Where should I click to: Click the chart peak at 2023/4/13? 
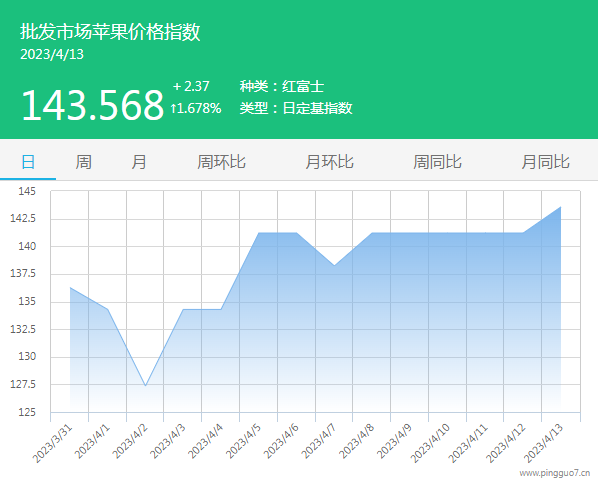coord(560,207)
